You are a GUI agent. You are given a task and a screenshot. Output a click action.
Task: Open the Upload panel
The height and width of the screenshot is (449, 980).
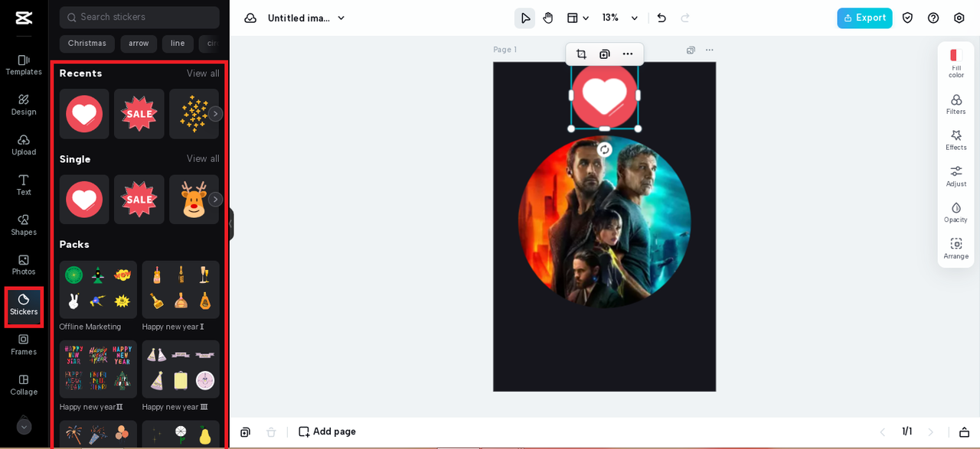click(x=24, y=145)
